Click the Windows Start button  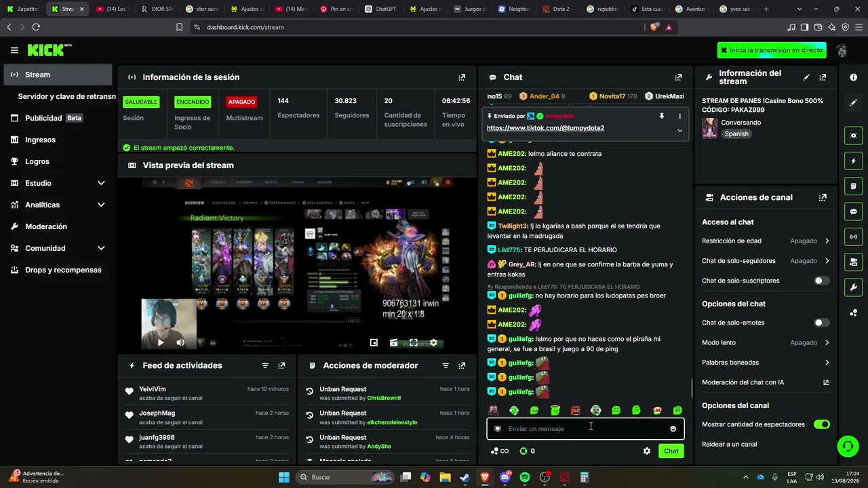(284, 477)
